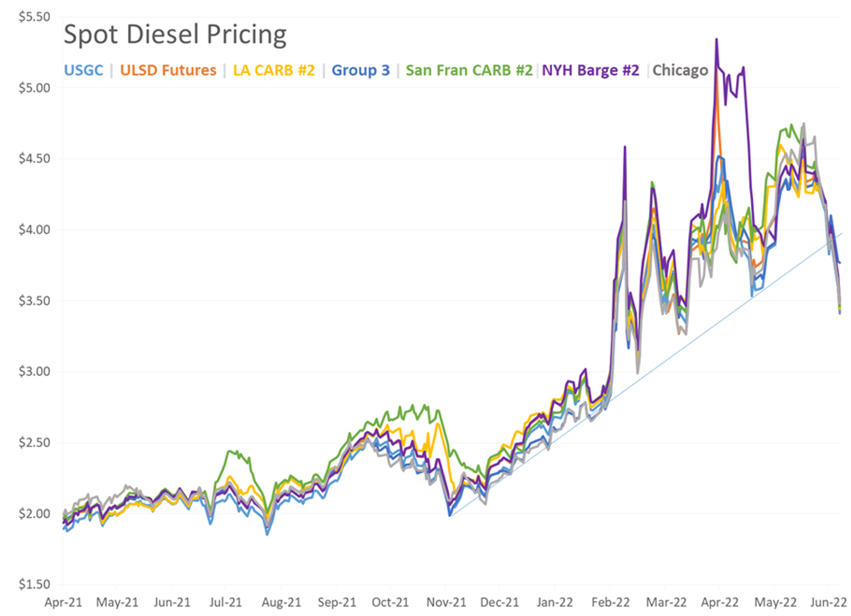Click the '$2.00' y-axis label

pos(35,513)
